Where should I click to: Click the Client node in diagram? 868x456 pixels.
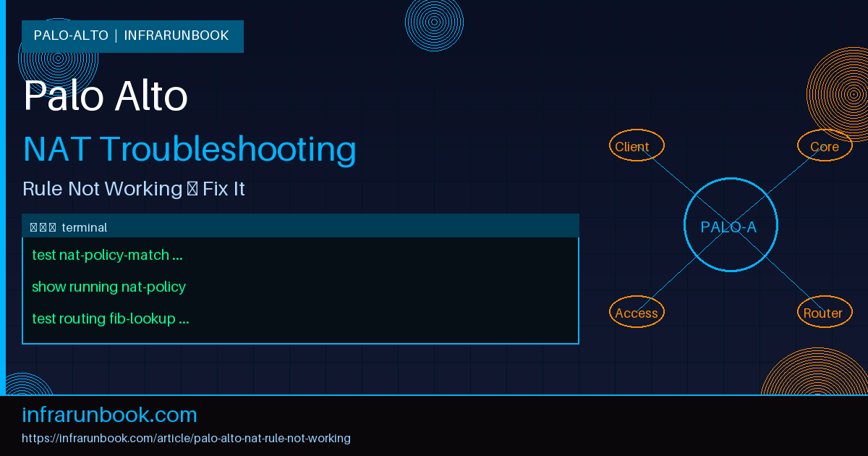[636, 145]
